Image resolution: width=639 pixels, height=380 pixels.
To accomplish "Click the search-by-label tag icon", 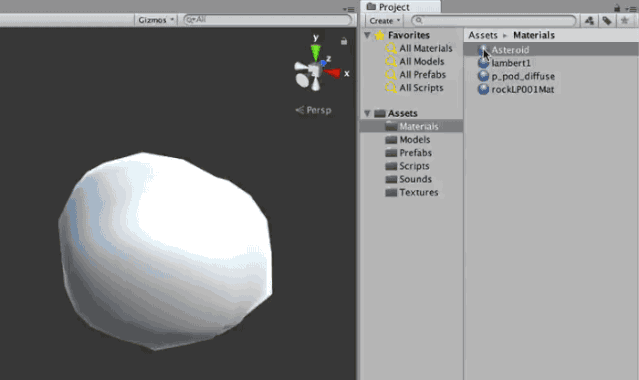I will click(x=607, y=20).
